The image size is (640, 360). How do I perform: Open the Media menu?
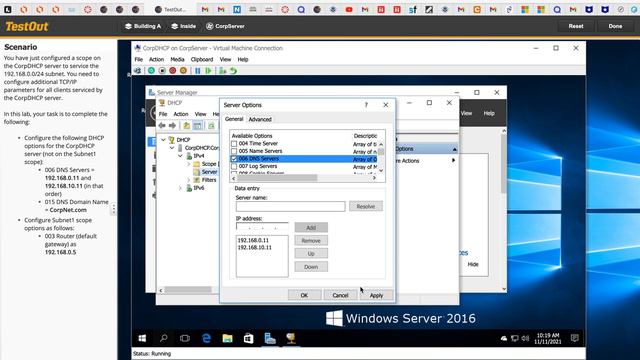pyautogui.click(x=177, y=59)
